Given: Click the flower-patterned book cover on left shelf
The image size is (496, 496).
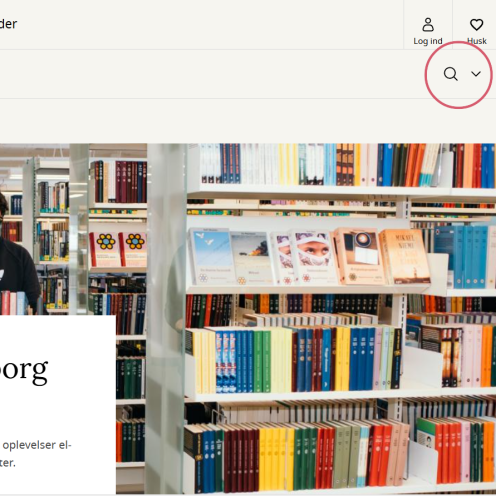Looking at the screenshot, I should 104,249.
